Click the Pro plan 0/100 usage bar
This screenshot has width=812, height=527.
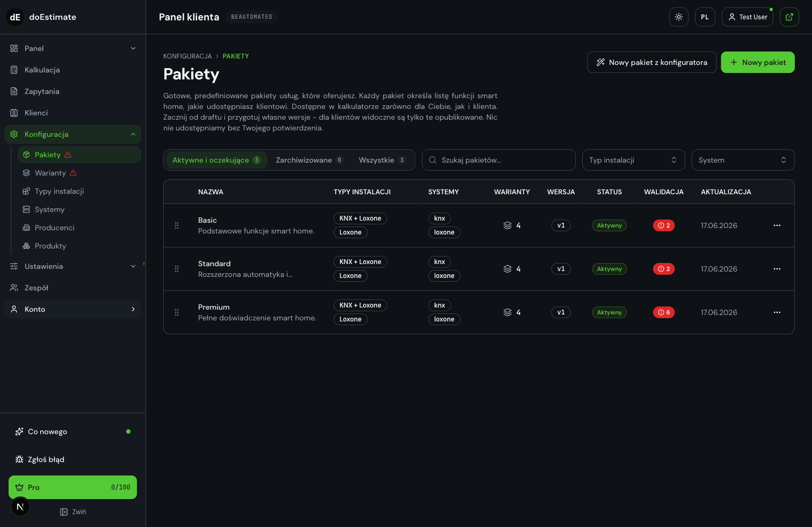pos(73,487)
